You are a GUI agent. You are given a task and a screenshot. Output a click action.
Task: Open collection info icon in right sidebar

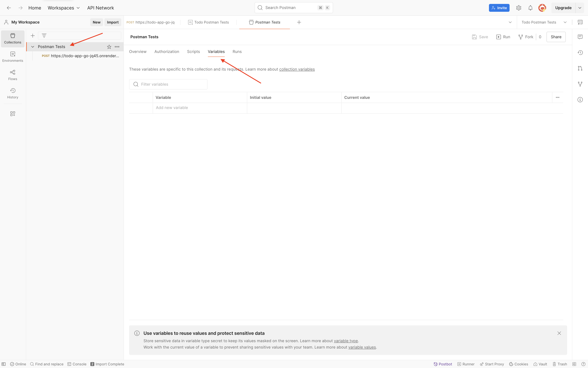[x=580, y=100]
